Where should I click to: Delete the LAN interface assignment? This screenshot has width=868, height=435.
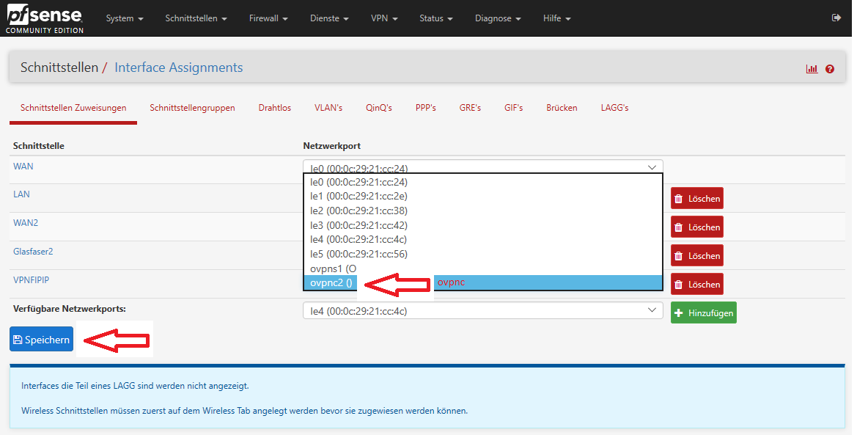[696, 199]
